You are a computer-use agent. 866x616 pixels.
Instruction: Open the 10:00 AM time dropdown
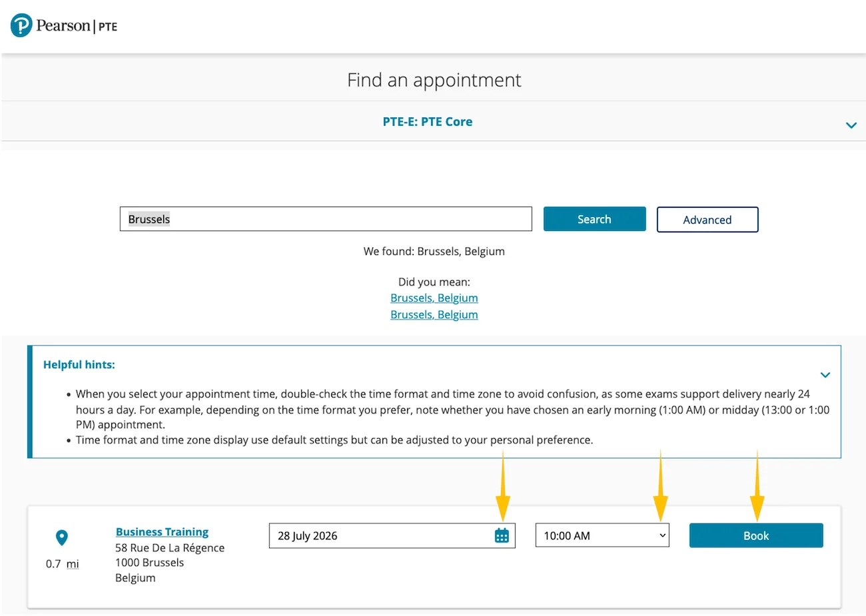[602, 535]
